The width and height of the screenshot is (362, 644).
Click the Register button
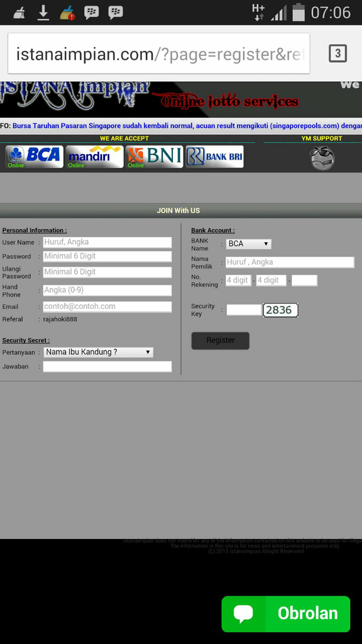coord(221,340)
